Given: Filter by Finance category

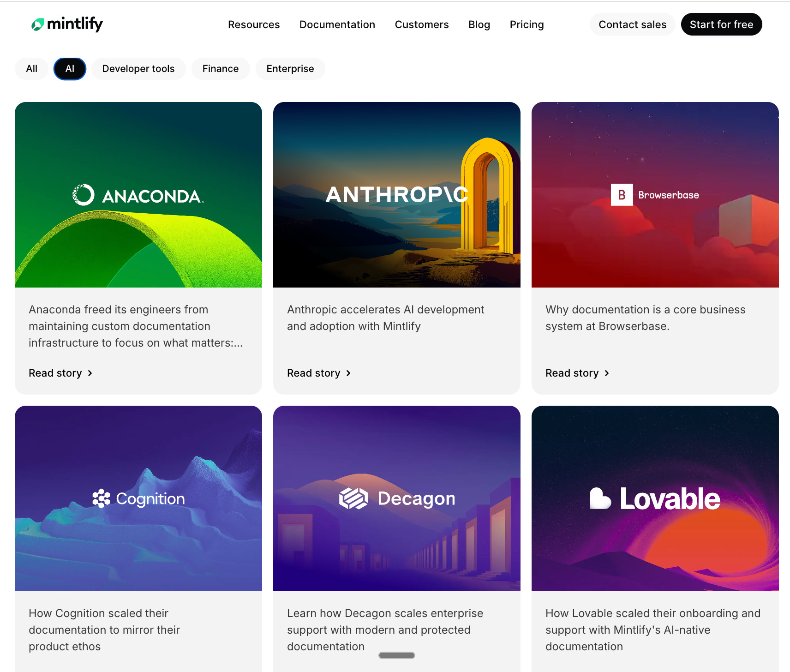Looking at the screenshot, I should click(x=221, y=69).
